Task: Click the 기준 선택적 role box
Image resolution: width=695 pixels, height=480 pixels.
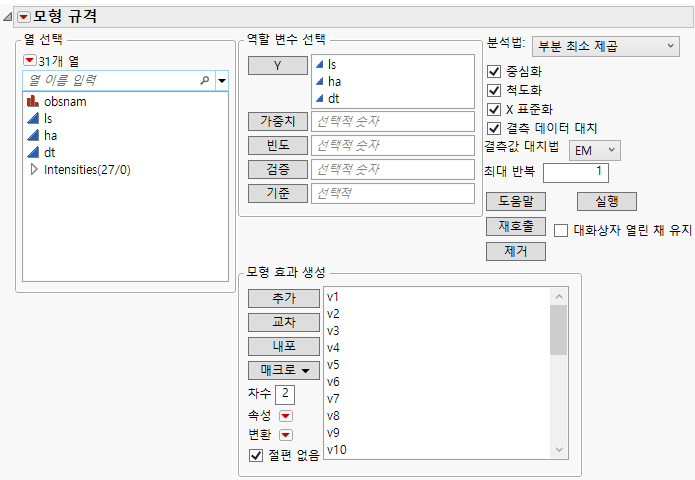Action: tap(393, 193)
